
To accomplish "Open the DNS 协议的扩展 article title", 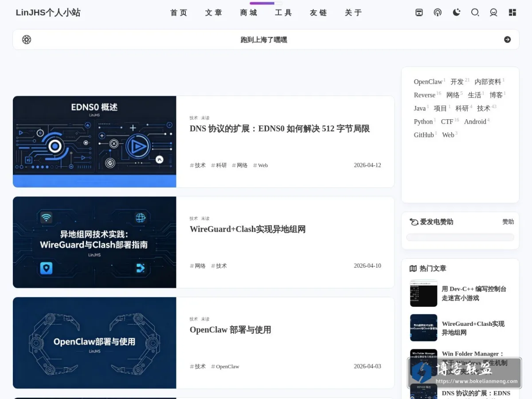I will (x=280, y=129).
